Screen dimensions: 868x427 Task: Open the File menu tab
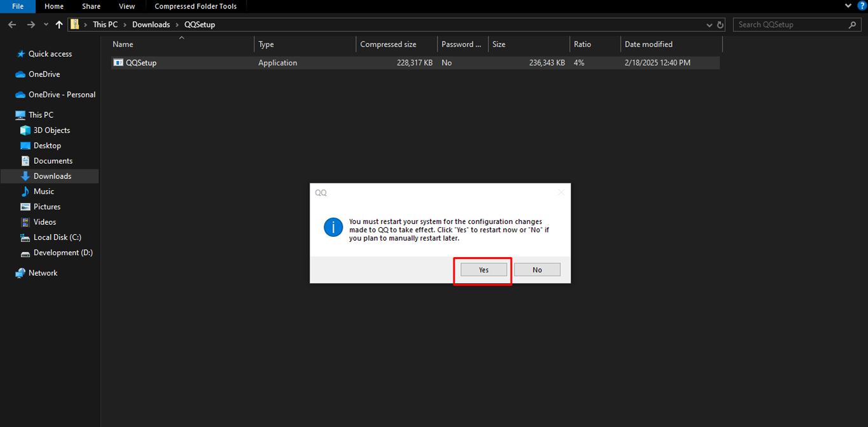click(x=18, y=6)
